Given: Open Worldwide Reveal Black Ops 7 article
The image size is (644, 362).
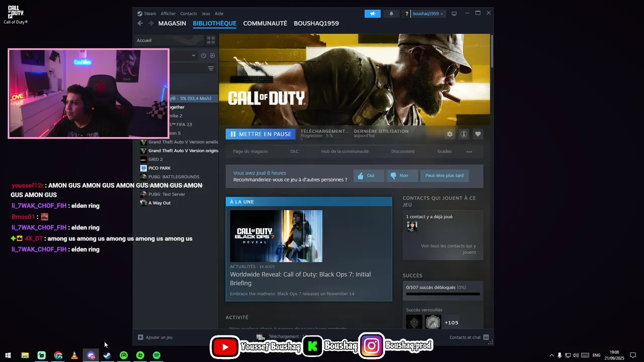Looking at the screenshot, I should [300, 279].
